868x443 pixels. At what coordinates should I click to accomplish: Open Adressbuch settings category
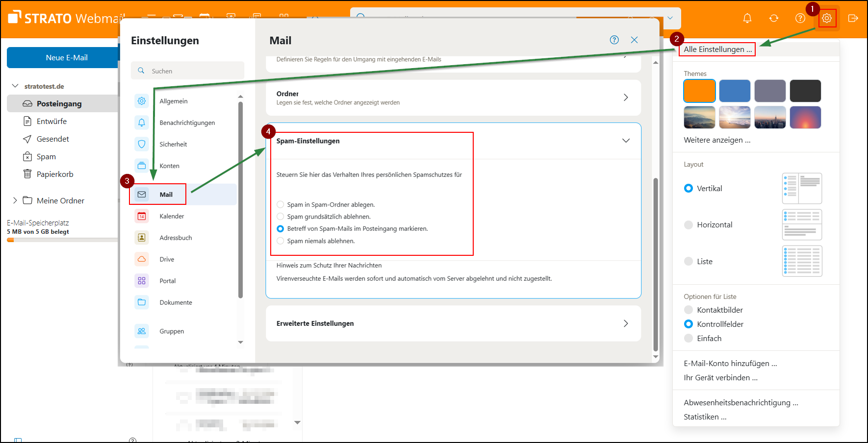pyautogui.click(x=176, y=238)
